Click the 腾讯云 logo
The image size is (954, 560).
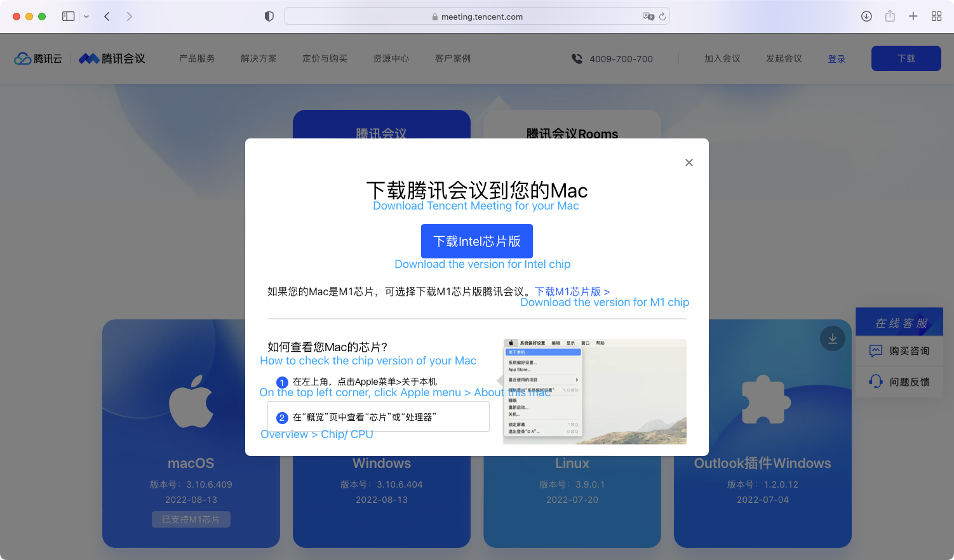tap(38, 58)
